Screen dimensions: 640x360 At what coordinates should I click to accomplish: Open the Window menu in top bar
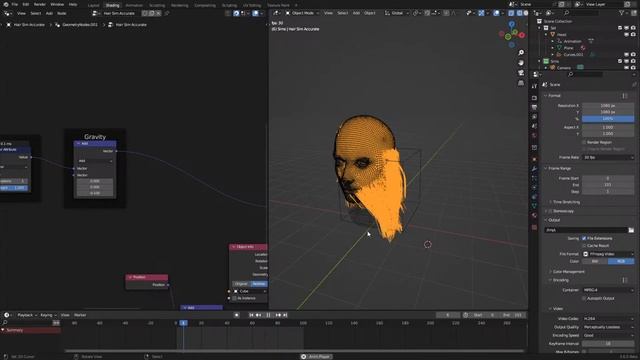[x=57, y=4]
